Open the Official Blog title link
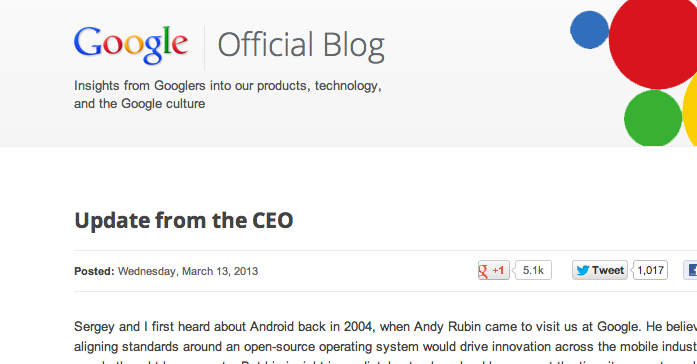The height and width of the screenshot is (364, 697). pos(301,46)
